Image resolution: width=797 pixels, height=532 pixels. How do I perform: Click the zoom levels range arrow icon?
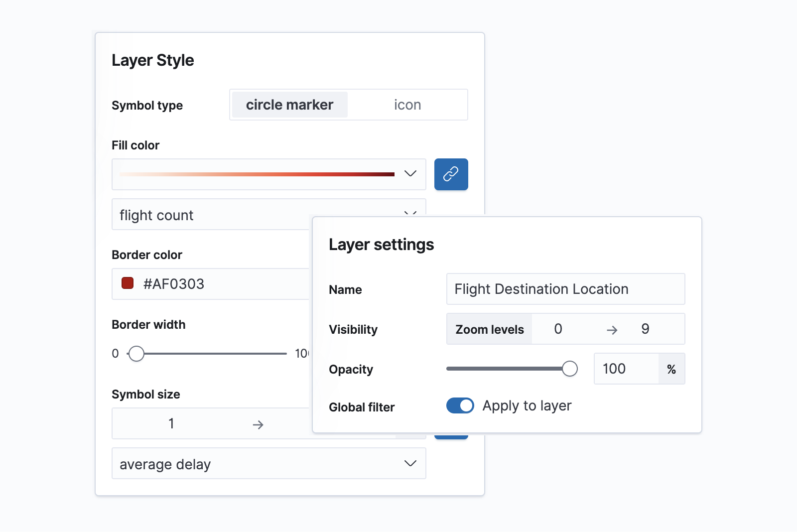pos(612,330)
